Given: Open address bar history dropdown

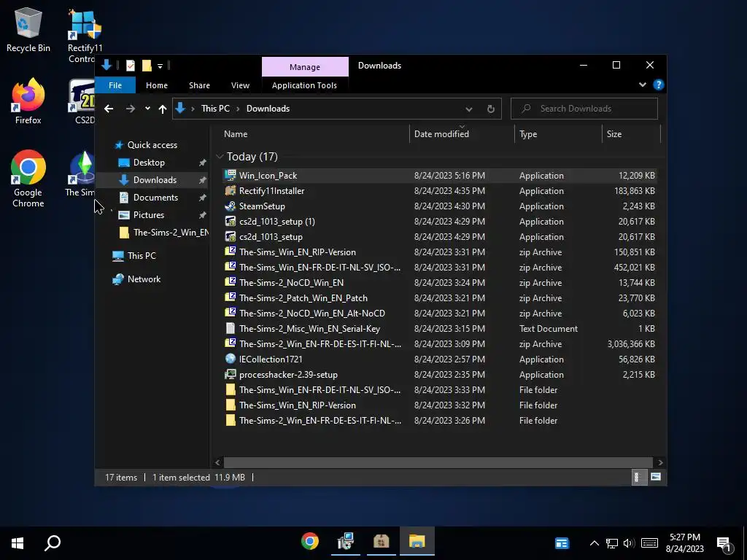Looking at the screenshot, I should coord(469,109).
